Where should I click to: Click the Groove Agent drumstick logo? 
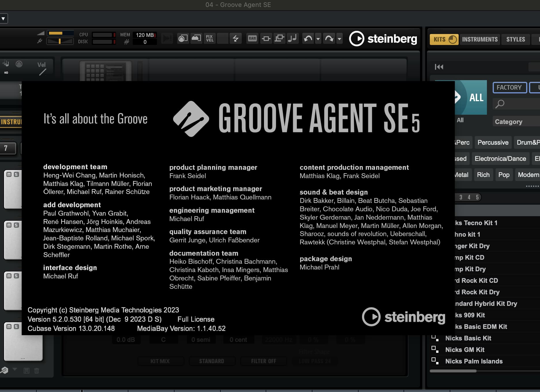(x=191, y=119)
